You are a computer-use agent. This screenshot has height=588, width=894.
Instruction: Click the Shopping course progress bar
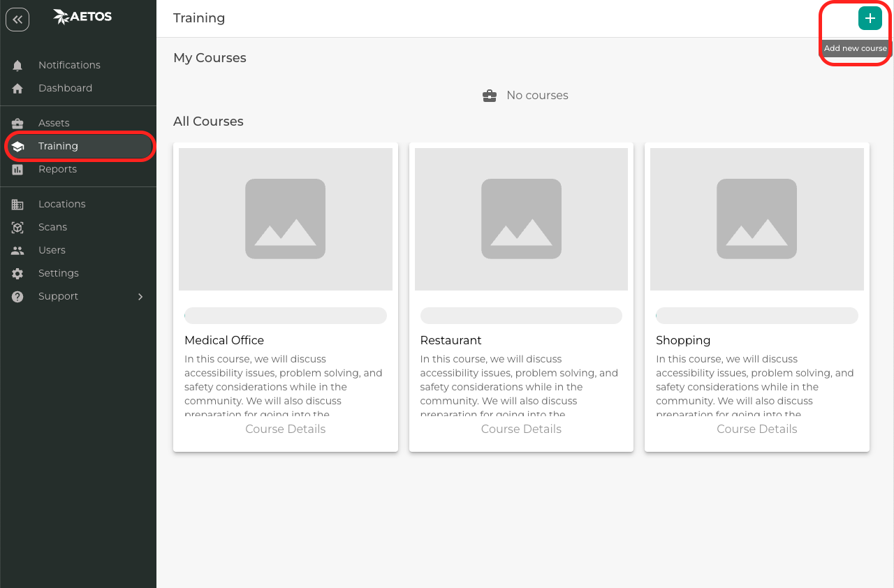[757, 316]
